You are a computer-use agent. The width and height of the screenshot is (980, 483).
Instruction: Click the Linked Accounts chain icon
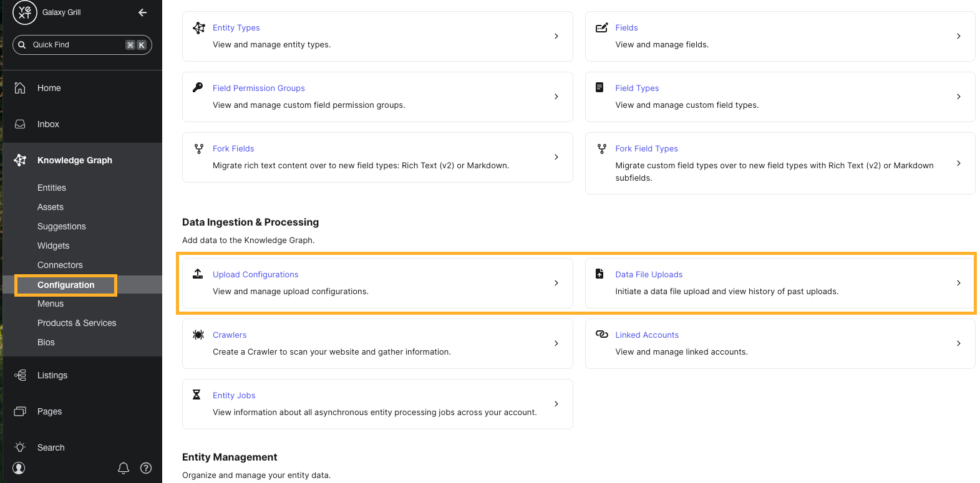pos(601,334)
